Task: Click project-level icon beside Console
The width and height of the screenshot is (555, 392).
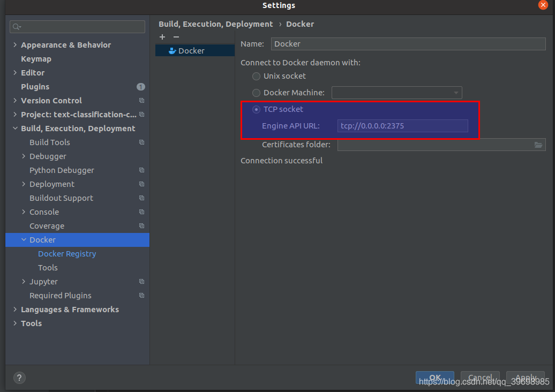Action: click(x=141, y=212)
